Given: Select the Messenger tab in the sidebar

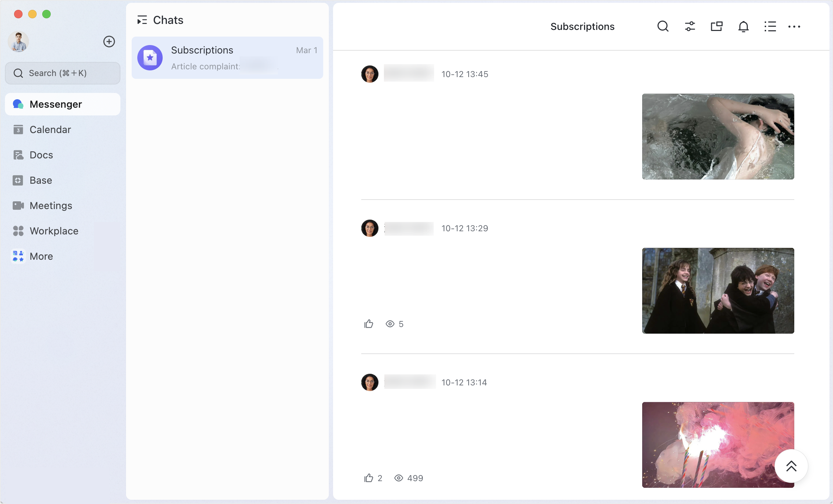Looking at the screenshot, I should pyautogui.click(x=56, y=104).
